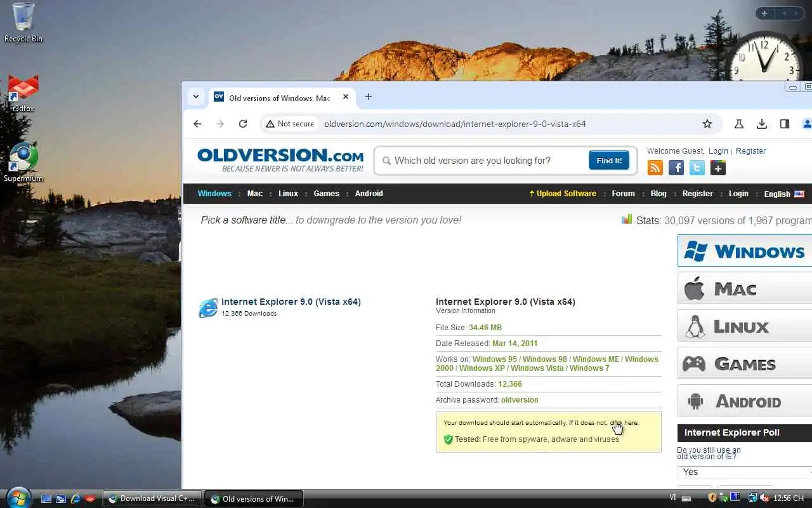This screenshot has width=812, height=508.
Task: Click the security shield tray icon
Action: coord(712,498)
